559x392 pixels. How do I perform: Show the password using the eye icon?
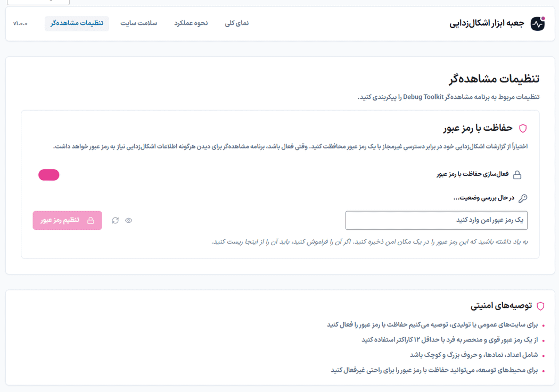129,220
